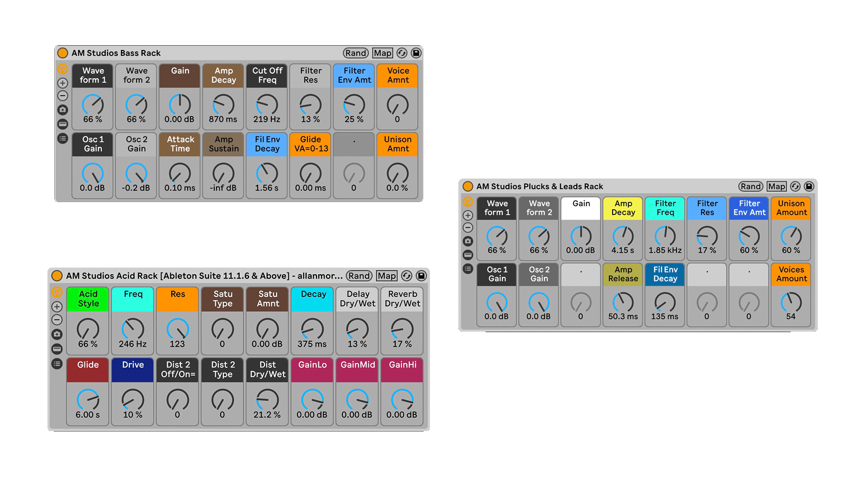
Task: Disable the AM Studios Plucks & Leads Rack activator
Action: tap(467, 186)
